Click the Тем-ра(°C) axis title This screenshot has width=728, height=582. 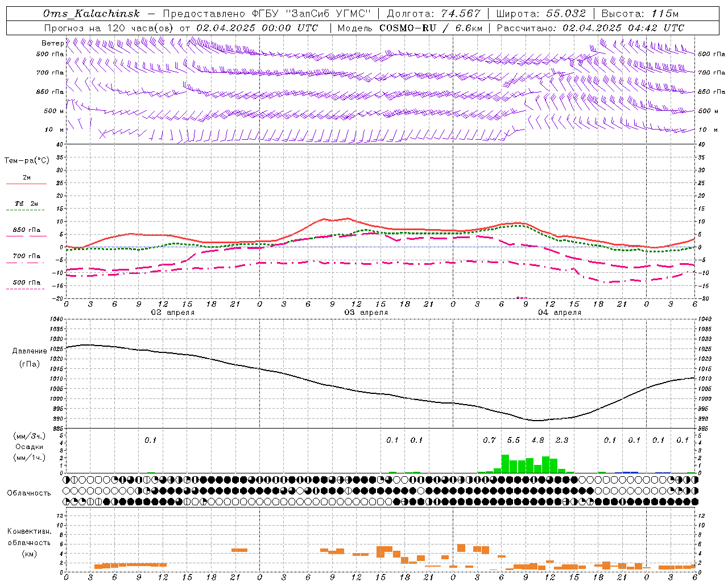pos(27,161)
